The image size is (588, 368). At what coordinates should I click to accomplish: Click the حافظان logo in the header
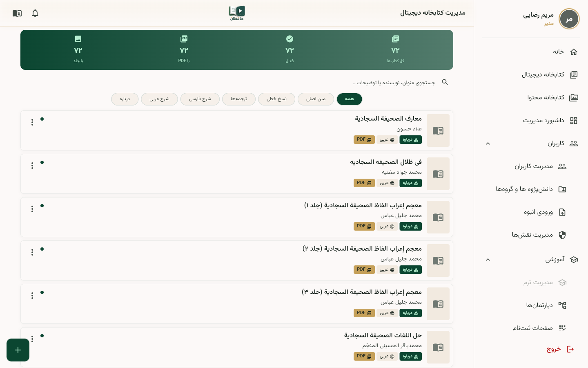237,13
